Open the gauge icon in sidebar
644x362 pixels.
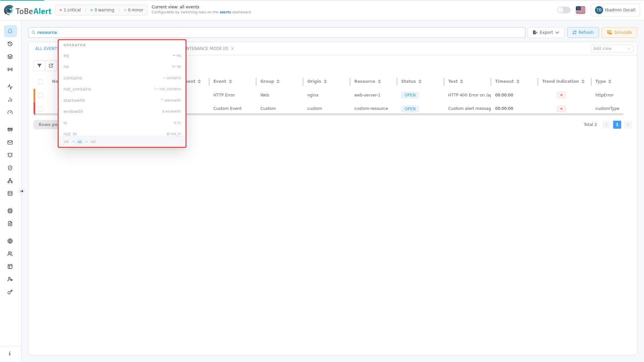pyautogui.click(x=10, y=112)
